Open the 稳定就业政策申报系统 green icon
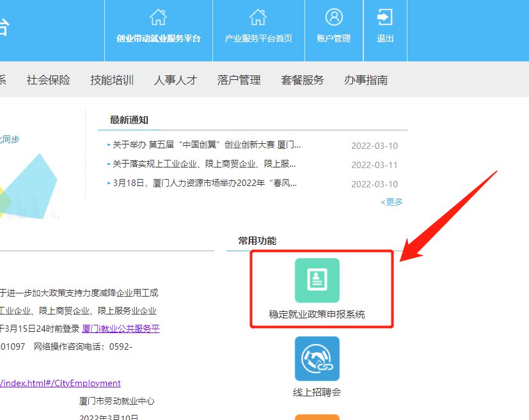This screenshot has height=420, width=529. click(317, 280)
